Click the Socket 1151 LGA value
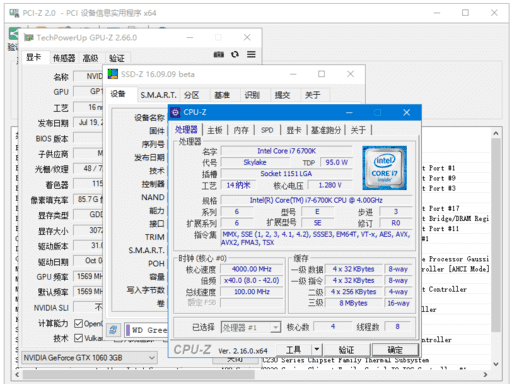The height and width of the screenshot is (384, 512). (286, 174)
